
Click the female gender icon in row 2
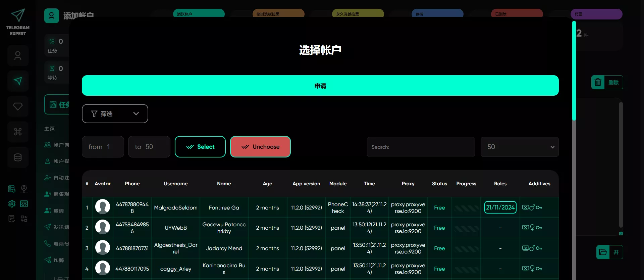point(532,228)
